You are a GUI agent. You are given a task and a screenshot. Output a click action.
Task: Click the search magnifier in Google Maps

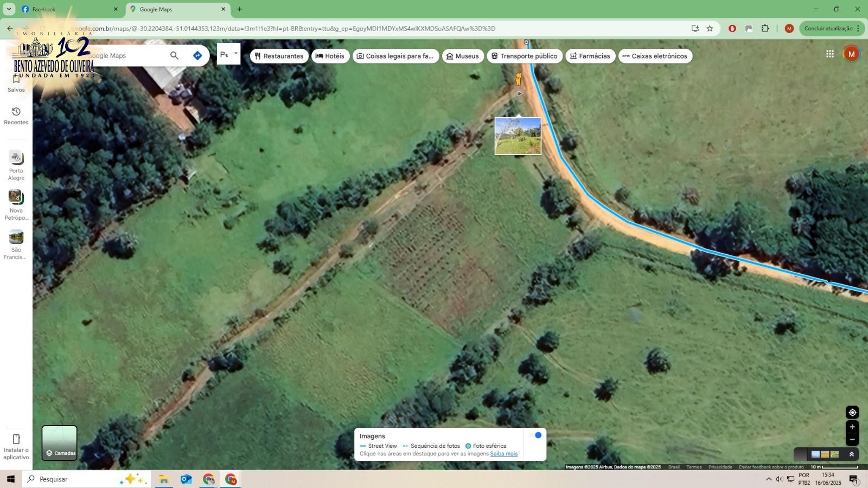tap(174, 55)
